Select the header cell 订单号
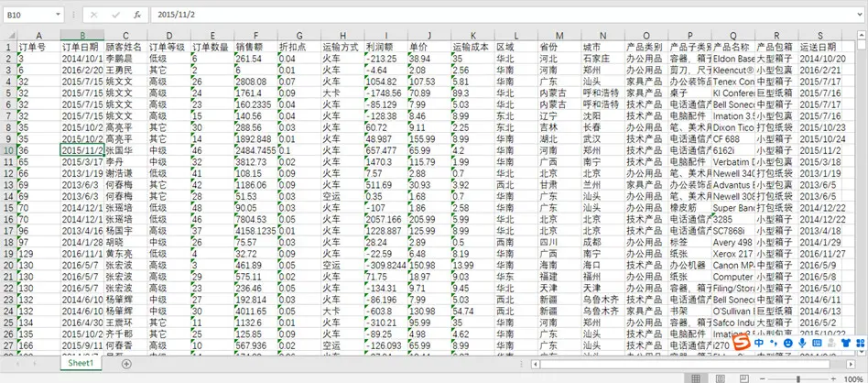The image size is (868, 383). click(x=38, y=47)
